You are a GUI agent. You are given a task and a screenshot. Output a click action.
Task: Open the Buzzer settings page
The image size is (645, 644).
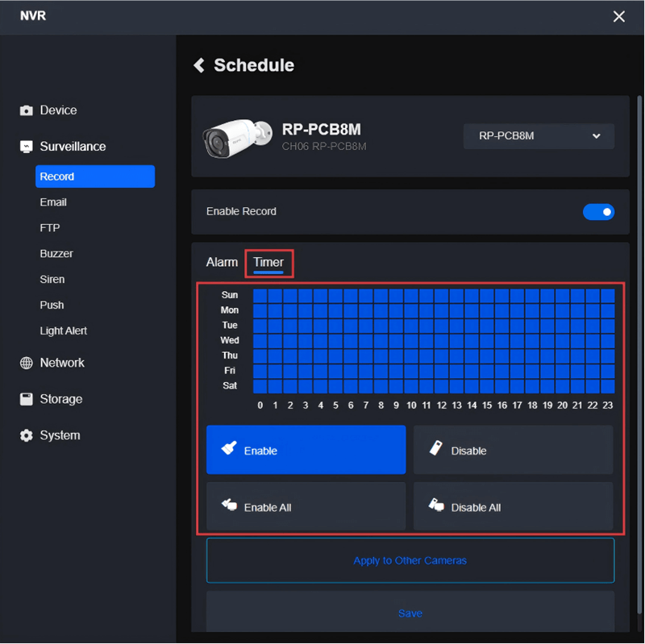coord(56,254)
